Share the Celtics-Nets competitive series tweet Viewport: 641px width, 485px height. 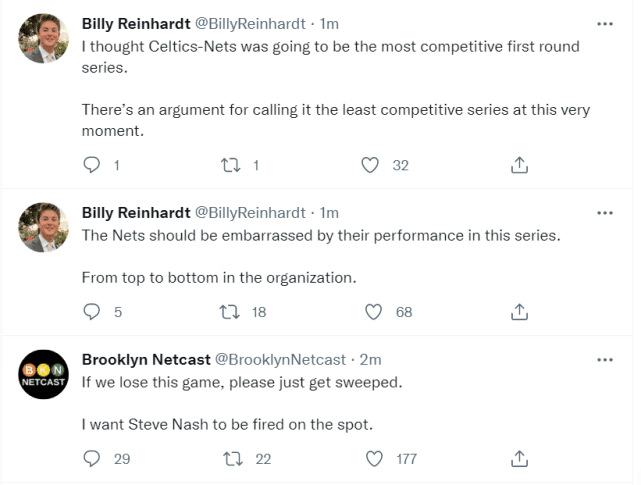click(x=520, y=166)
